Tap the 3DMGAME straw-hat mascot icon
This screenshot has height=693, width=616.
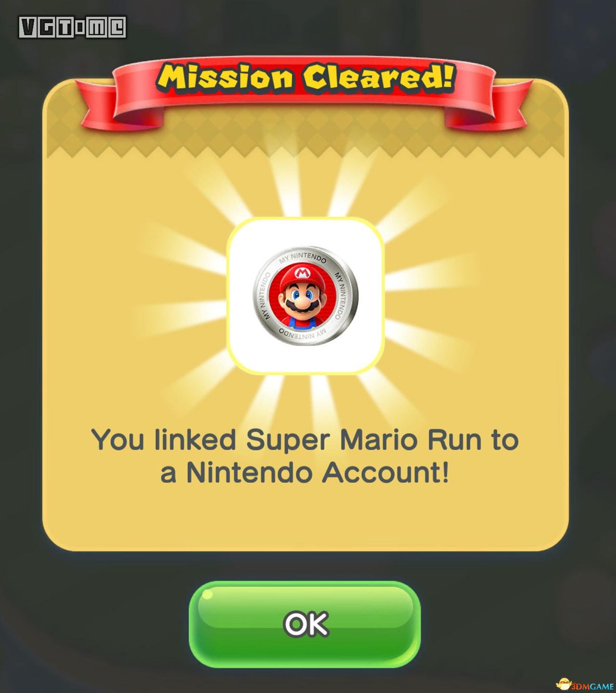click(563, 683)
